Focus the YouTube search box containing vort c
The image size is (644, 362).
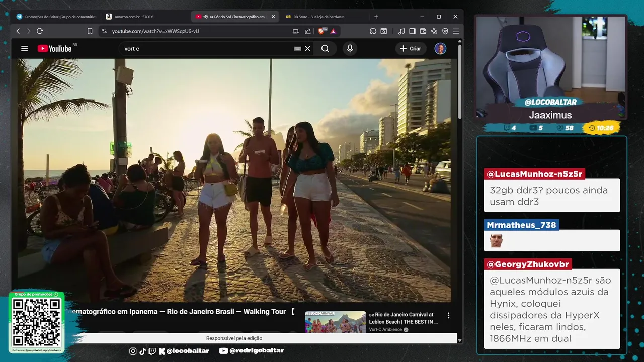pos(206,49)
